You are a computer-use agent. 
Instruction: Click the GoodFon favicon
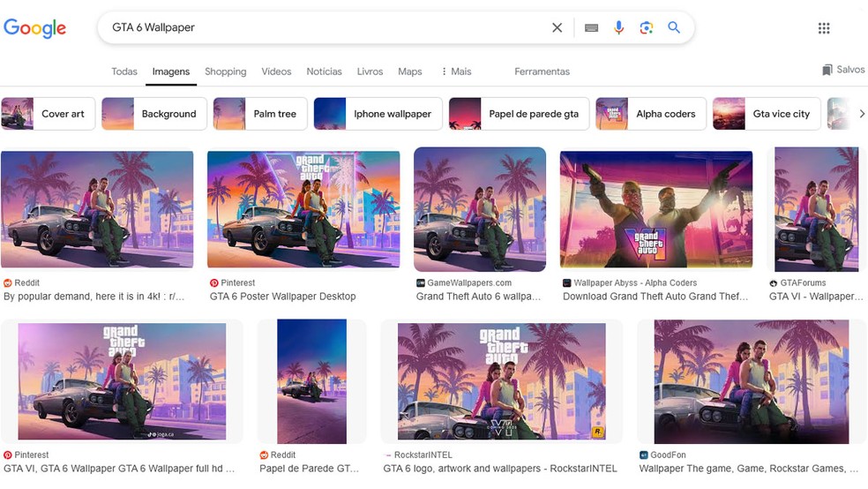coord(644,455)
